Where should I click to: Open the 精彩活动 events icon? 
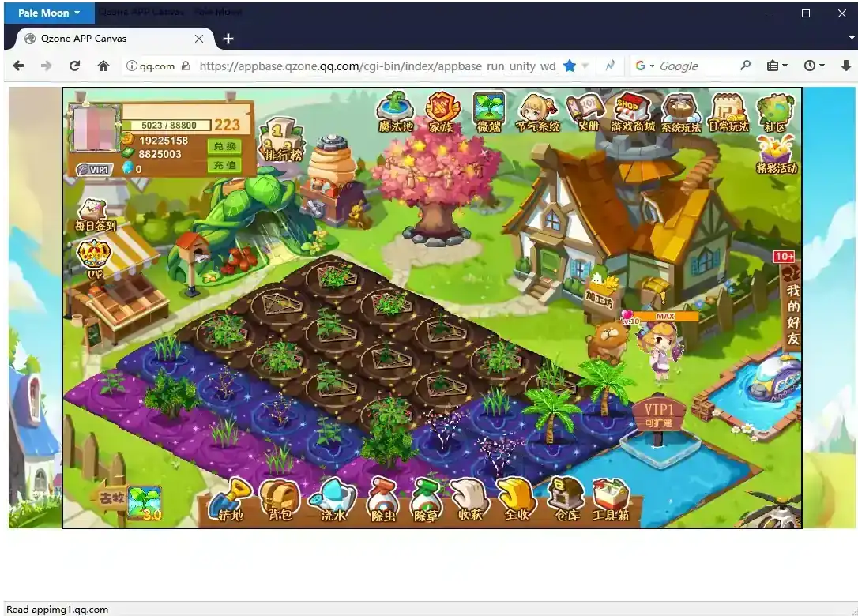[777, 155]
